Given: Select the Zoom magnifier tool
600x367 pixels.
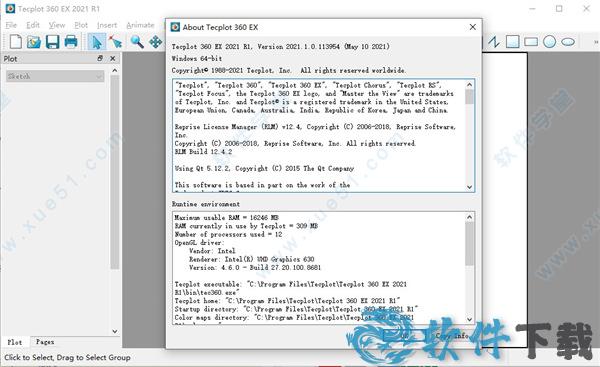Looking at the screenshot, I should [137, 41].
